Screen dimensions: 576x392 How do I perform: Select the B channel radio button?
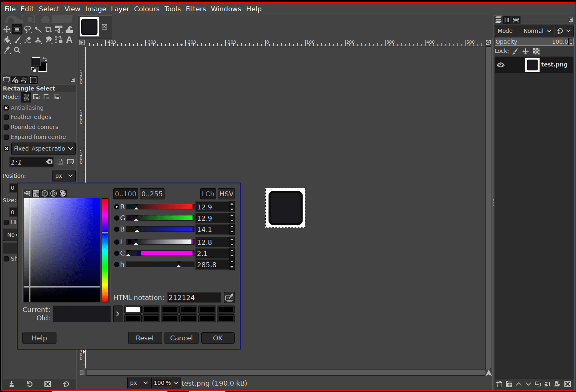click(116, 229)
